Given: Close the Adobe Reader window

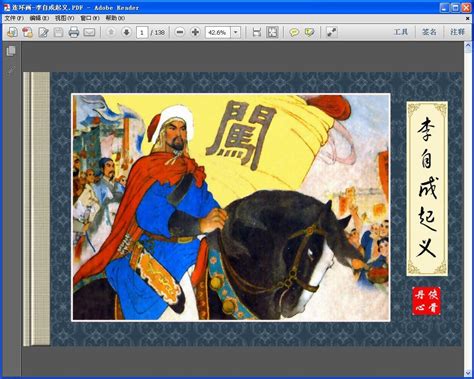Looking at the screenshot, I should (466, 8).
